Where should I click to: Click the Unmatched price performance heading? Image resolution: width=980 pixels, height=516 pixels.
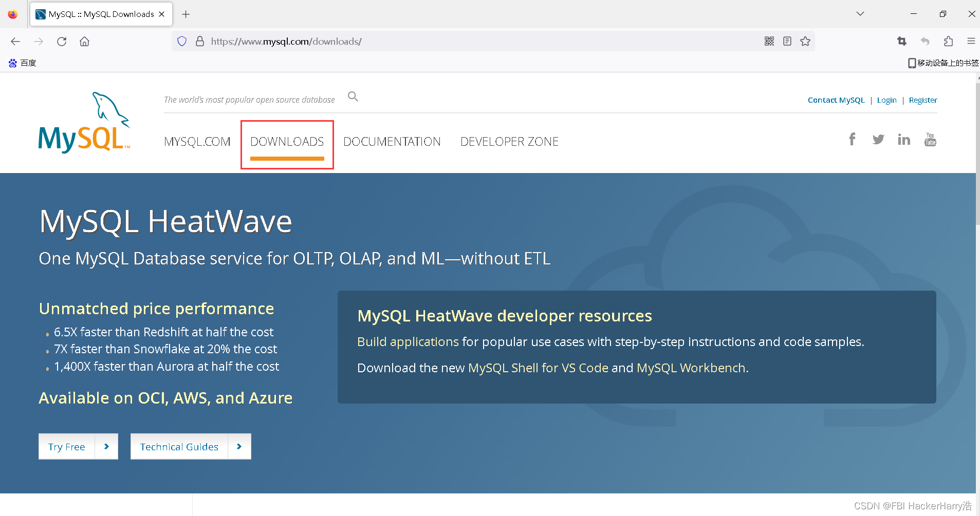tap(157, 309)
